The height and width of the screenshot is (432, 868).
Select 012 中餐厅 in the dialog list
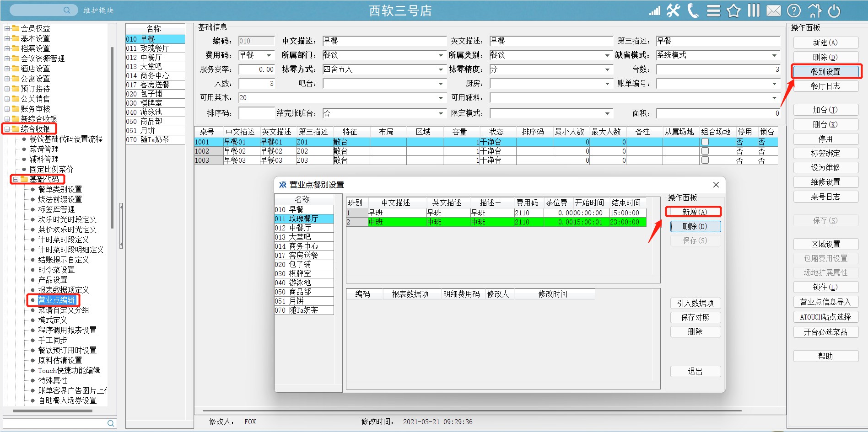point(304,228)
